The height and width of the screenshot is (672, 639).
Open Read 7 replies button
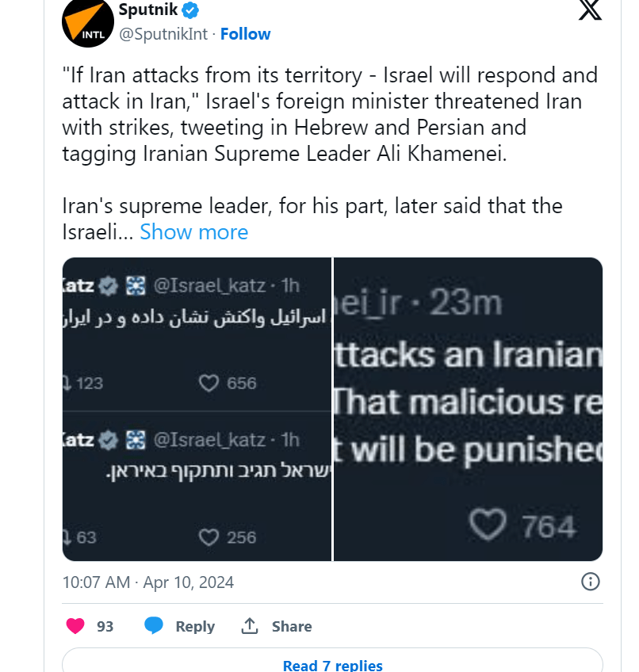point(332,664)
